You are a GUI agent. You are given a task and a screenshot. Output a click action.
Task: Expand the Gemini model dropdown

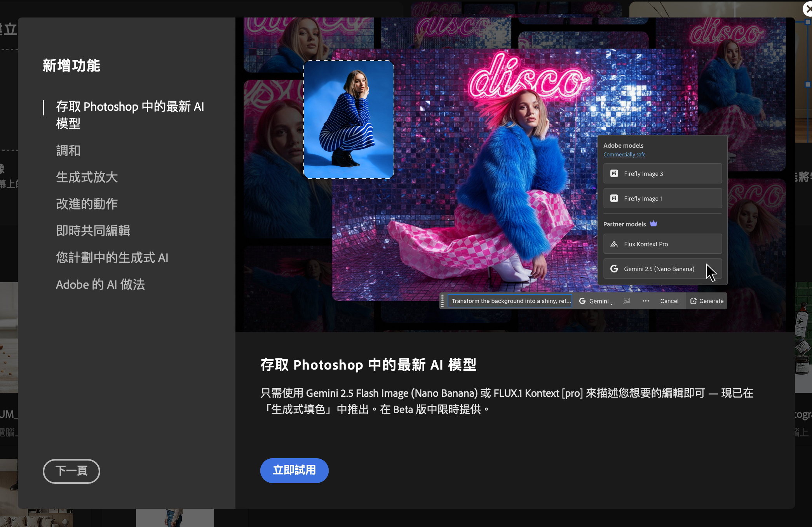[x=596, y=301]
